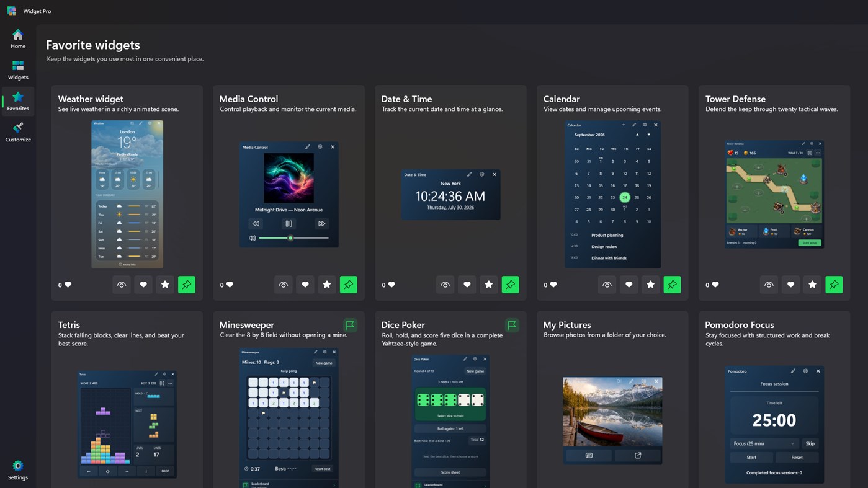Screen dimensions: 868x488
Task: Go to previous month arrow in Calendar
Action: pos(637,135)
